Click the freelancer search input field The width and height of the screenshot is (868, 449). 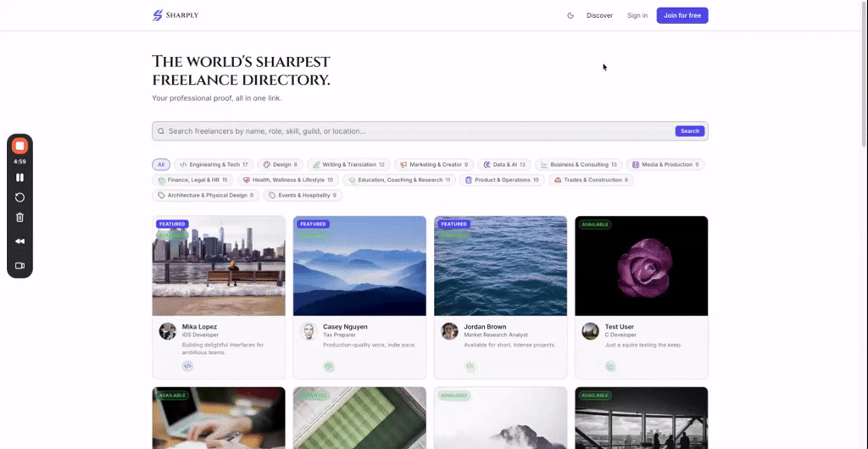pyautogui.click(x=415, y=131)
